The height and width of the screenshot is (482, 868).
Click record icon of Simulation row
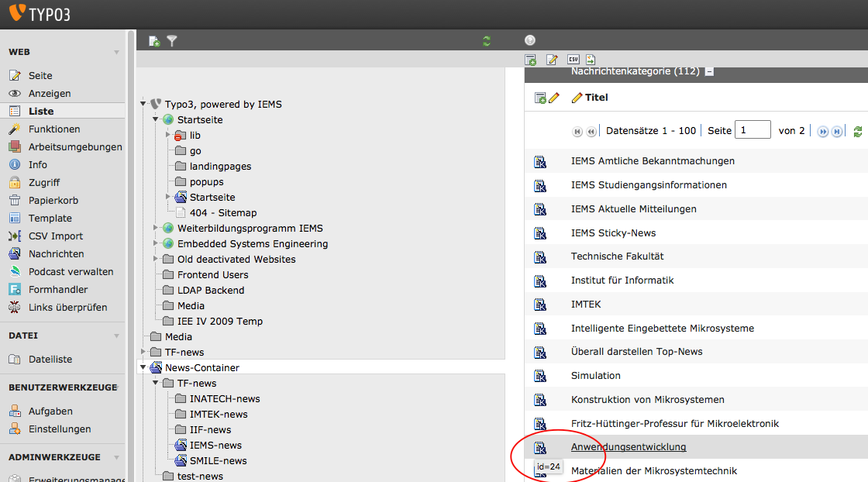tap(540, 377)
